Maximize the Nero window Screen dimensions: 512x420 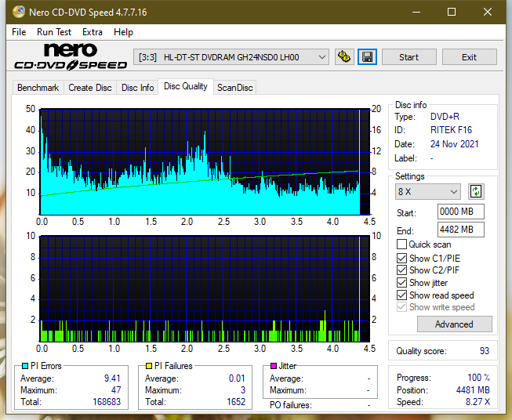click(x=452, y=12)
